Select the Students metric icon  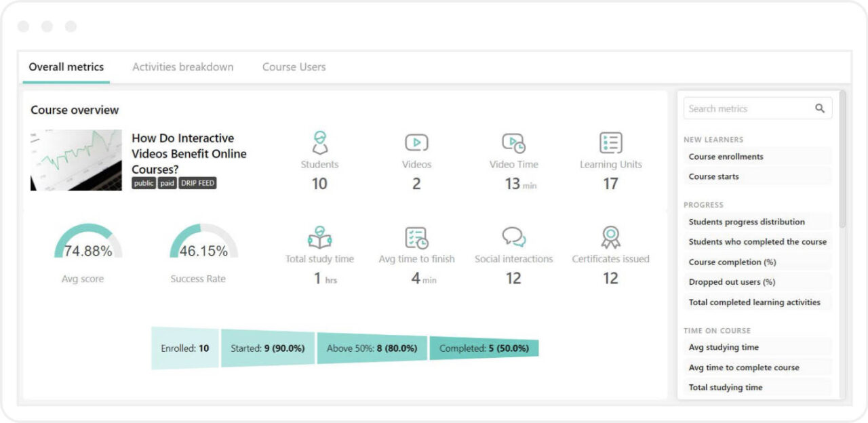click(x=319, y=143)
